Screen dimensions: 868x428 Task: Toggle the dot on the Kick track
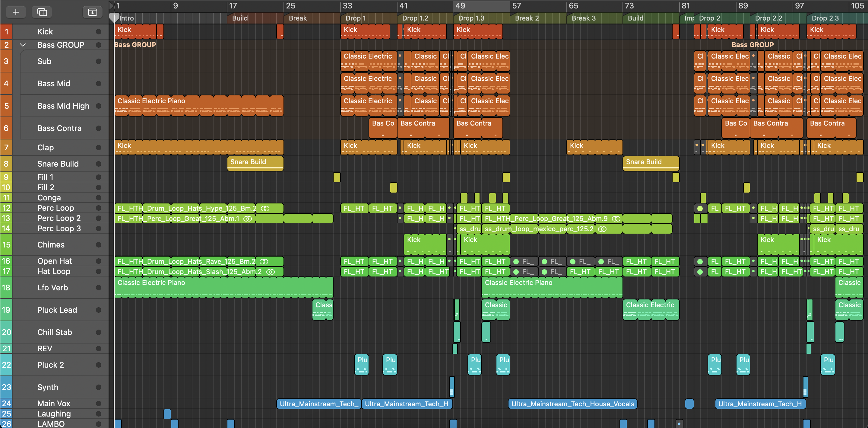[98, 32]
